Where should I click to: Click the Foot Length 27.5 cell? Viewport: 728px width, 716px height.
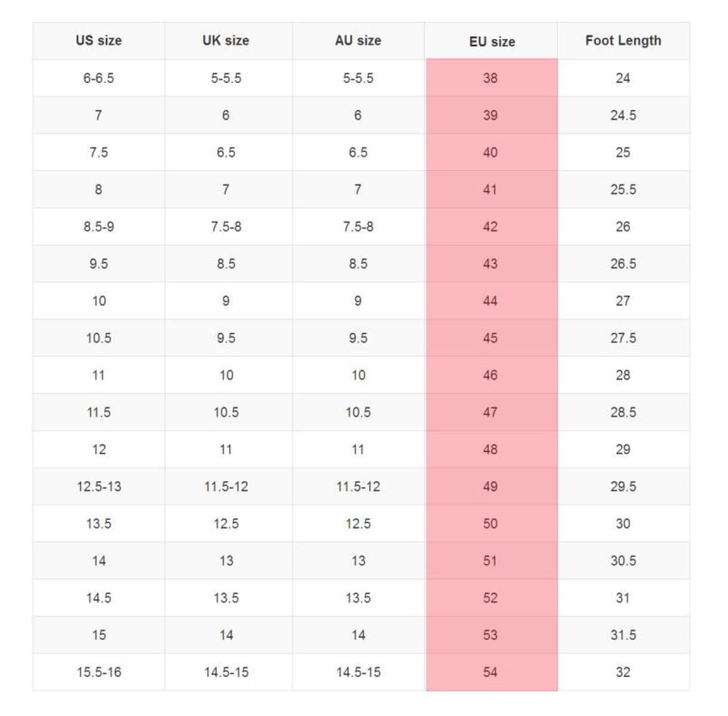point(623,338)
